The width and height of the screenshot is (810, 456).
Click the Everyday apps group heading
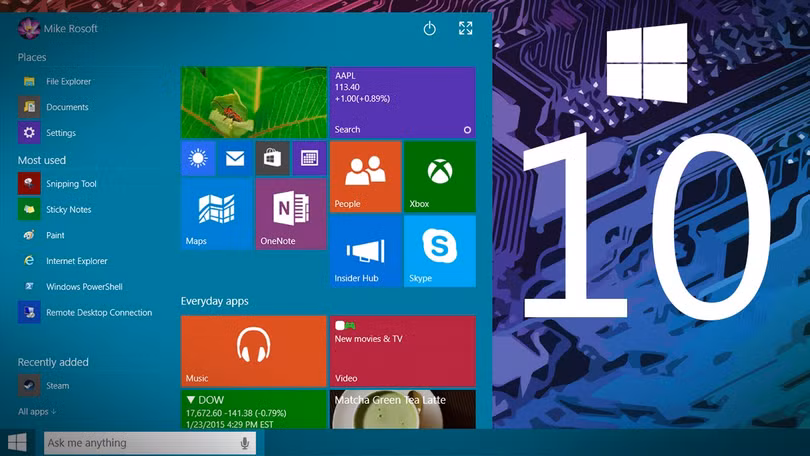click(215, 301)
